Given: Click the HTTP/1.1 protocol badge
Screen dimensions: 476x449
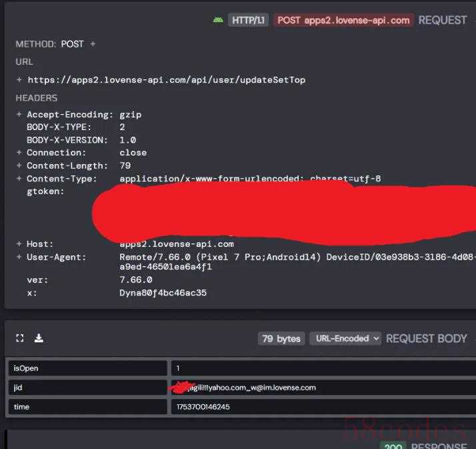Looking at the screenshot, I should (248, 21).
